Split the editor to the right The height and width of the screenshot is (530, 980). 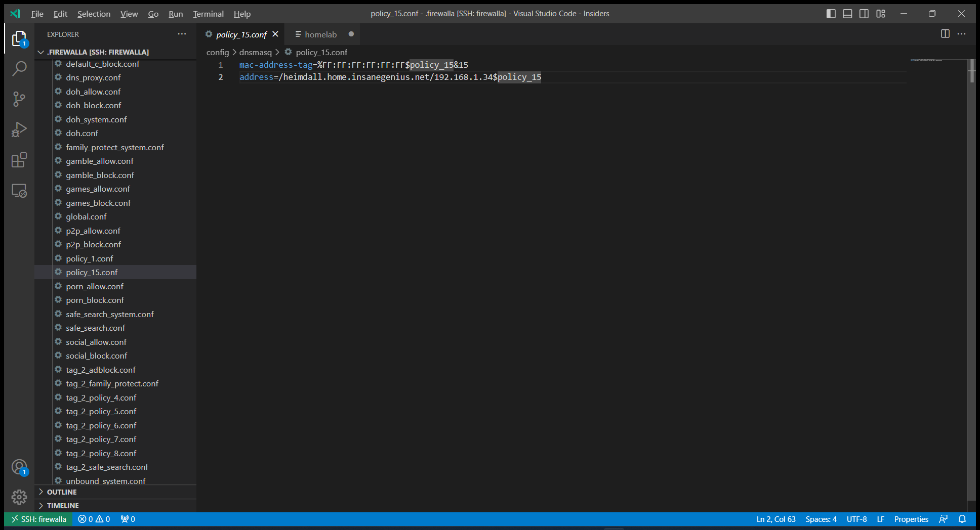(x=945, y=34)
